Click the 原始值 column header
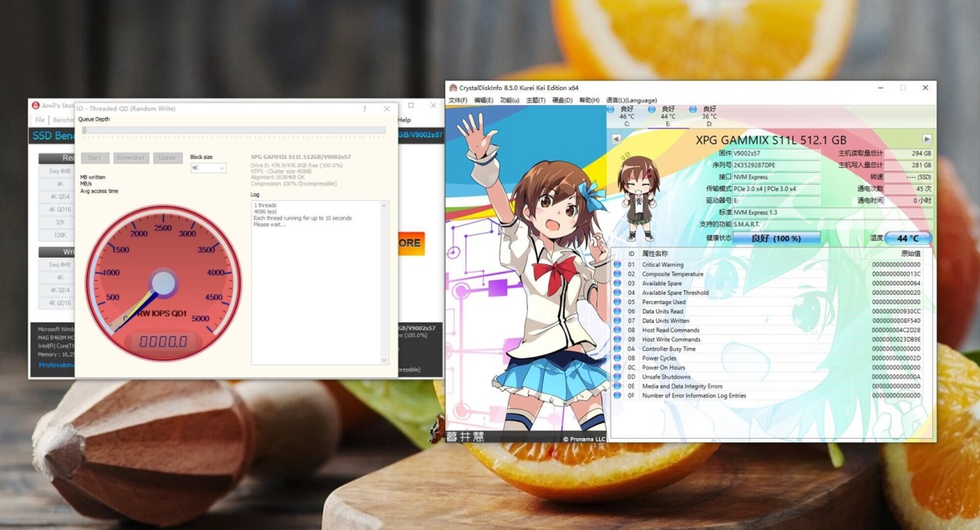Viewport: 980px width, 530px height. [x=911, y=253]
